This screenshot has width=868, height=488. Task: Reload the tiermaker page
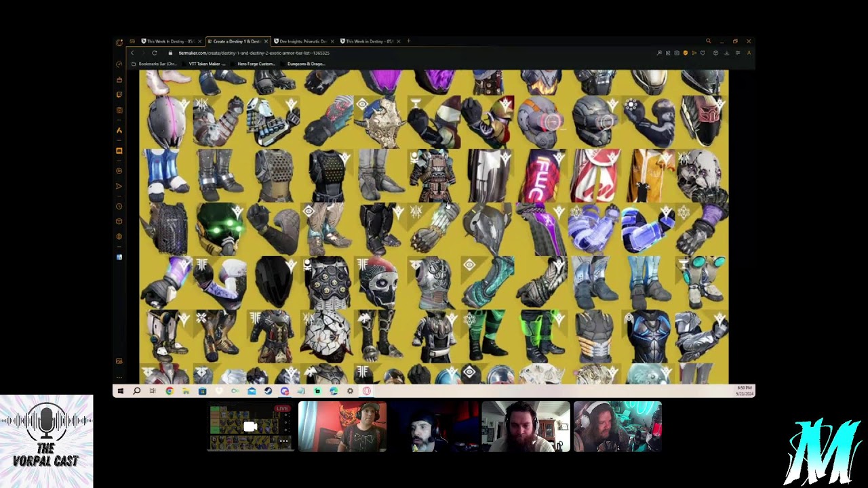coord(155,53)
